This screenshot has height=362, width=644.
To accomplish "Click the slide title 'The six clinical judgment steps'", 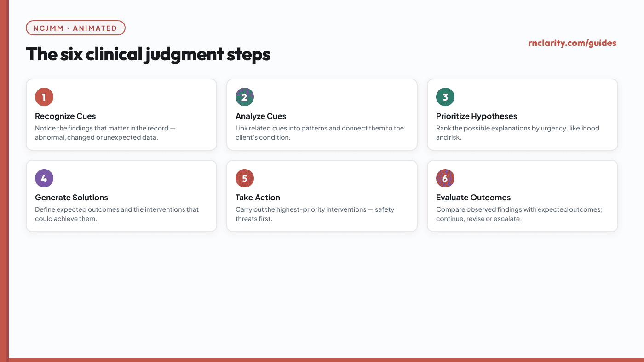I will (148, 54).
